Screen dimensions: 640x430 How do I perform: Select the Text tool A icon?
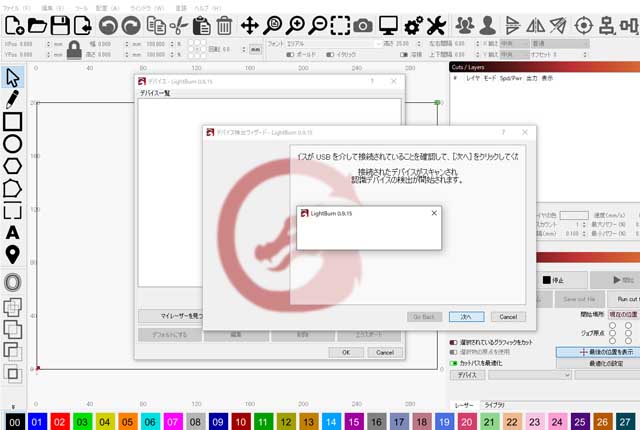click(x=13, y=233)
